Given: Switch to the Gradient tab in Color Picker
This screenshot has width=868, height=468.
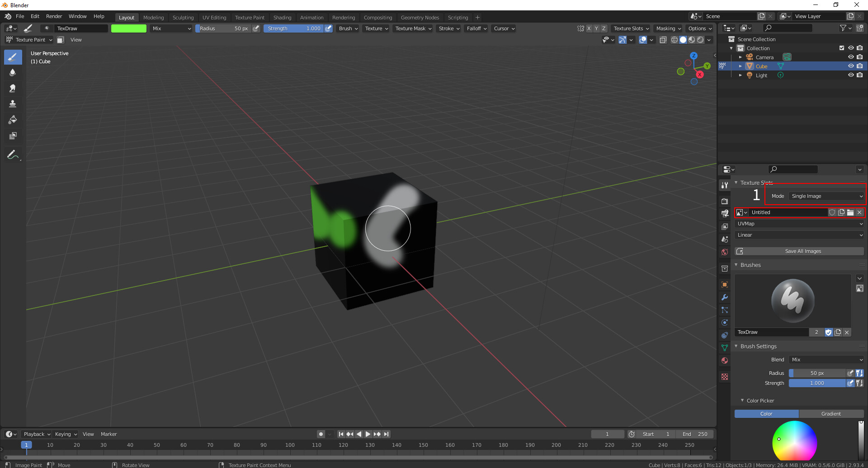Looking at the screenshot, I should point(831,413).
